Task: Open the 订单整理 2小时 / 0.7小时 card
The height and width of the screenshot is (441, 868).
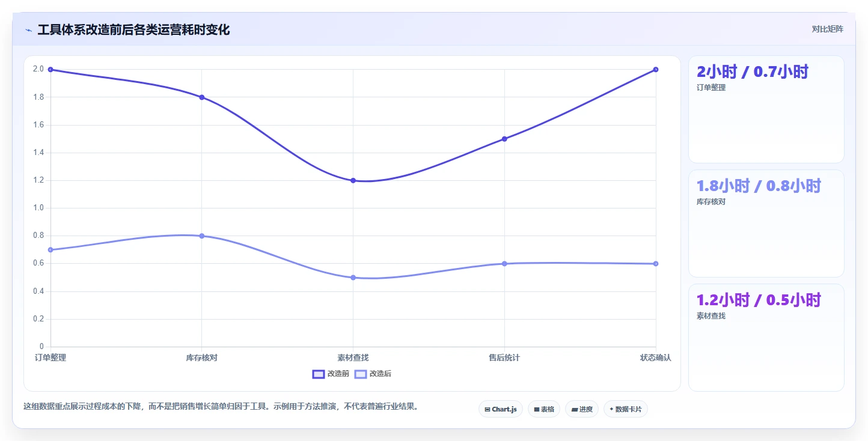Action: click(766, 109)
